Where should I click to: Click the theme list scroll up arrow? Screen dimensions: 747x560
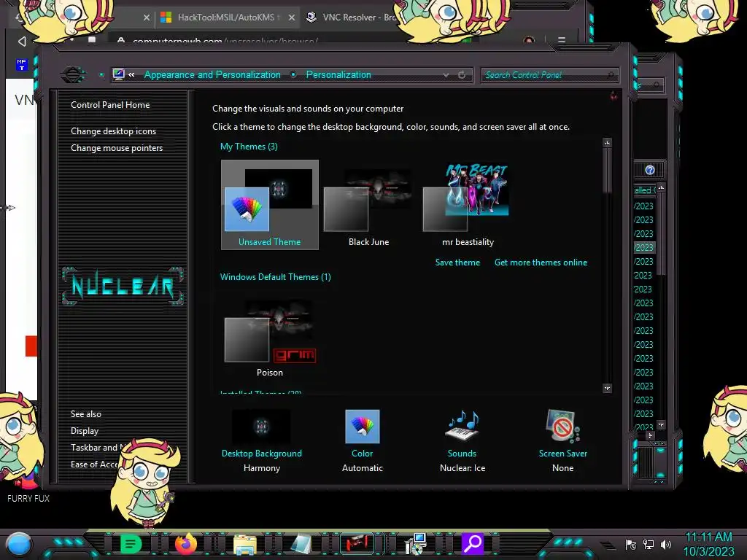pos(607,142)
